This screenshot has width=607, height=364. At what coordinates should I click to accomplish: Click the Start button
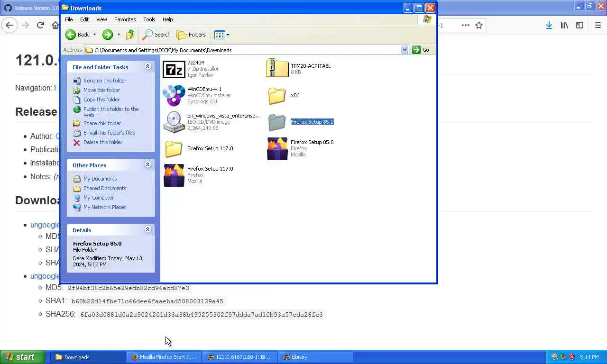(x=22, y=357)
